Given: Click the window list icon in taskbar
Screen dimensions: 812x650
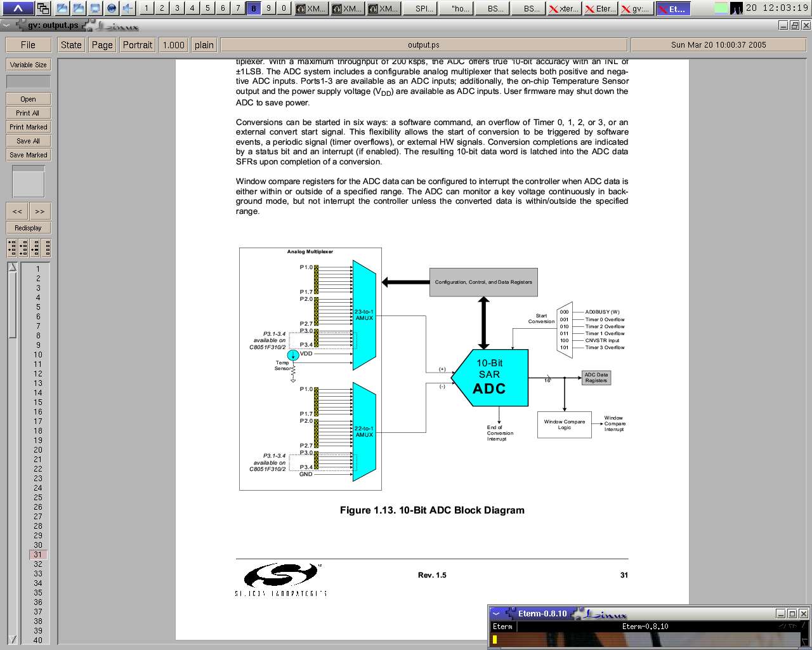Looking at the screenshot, I should [x=43, y=8].
